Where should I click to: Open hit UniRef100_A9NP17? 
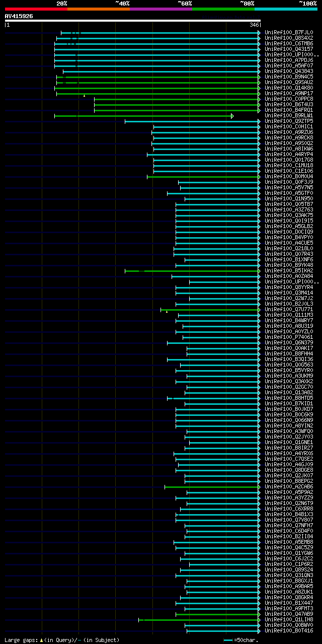click(x=289, y=93)
